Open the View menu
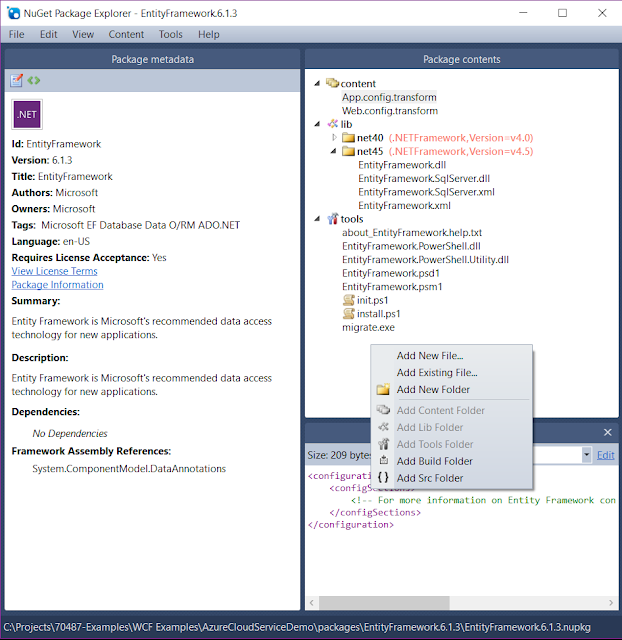 [x=83, y=34]
